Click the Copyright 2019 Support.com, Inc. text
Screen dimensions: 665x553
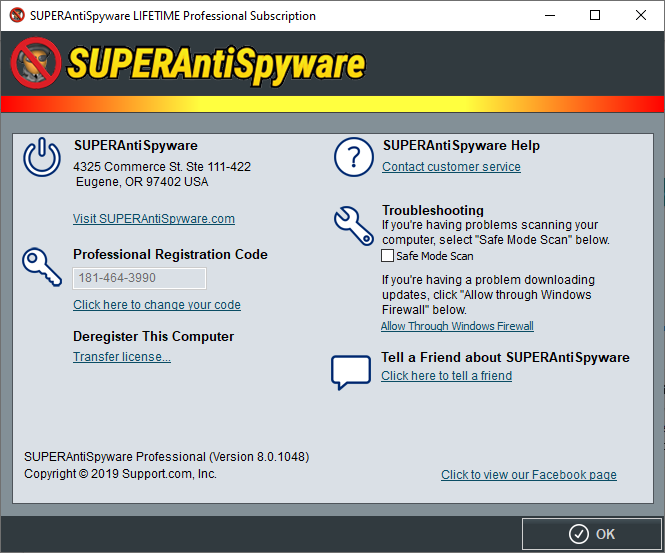120,474
